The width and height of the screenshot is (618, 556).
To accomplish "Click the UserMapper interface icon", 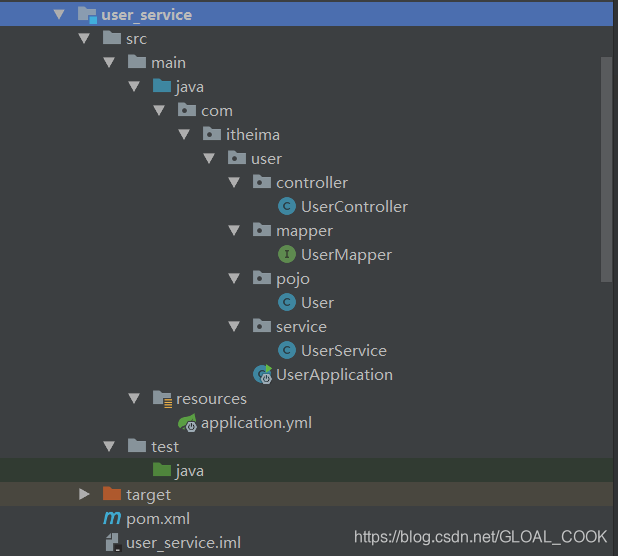I will (287, 254).
